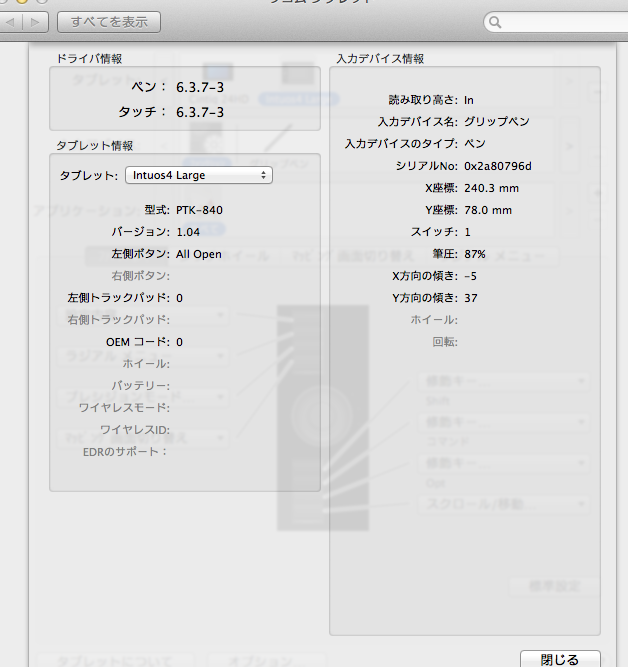Click the 右側トラックパッド label
The image size is (628, 667).
118,320
